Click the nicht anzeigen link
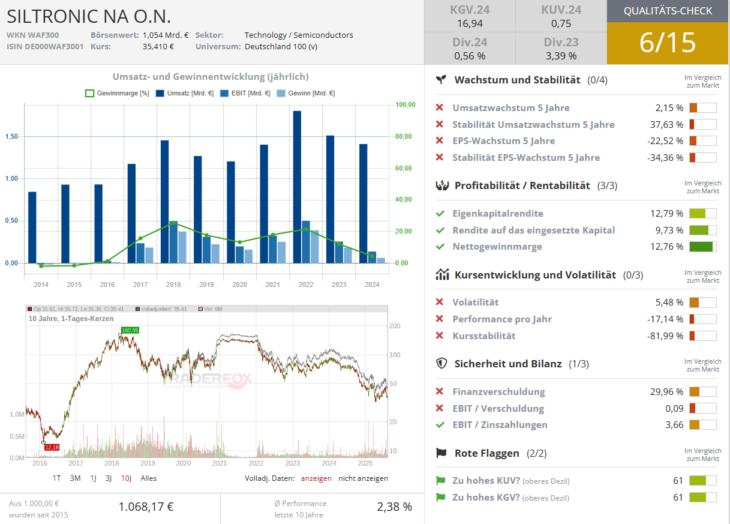 (363, 478)
